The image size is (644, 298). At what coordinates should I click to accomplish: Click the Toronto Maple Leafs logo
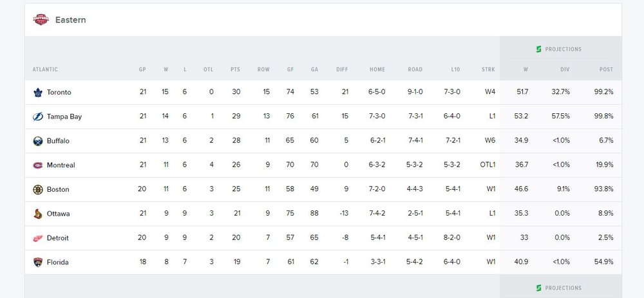pyautogui.click(x=38, y=92)
